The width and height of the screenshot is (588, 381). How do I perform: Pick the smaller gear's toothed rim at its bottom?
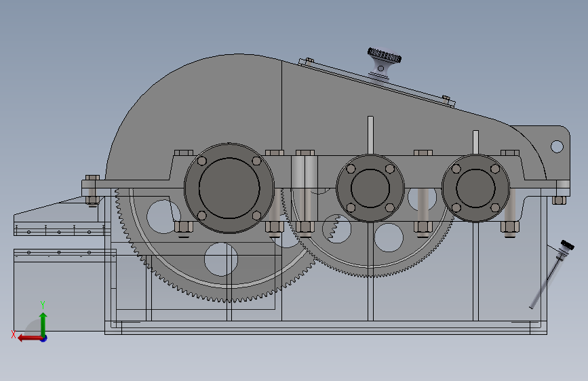[370, 274]
